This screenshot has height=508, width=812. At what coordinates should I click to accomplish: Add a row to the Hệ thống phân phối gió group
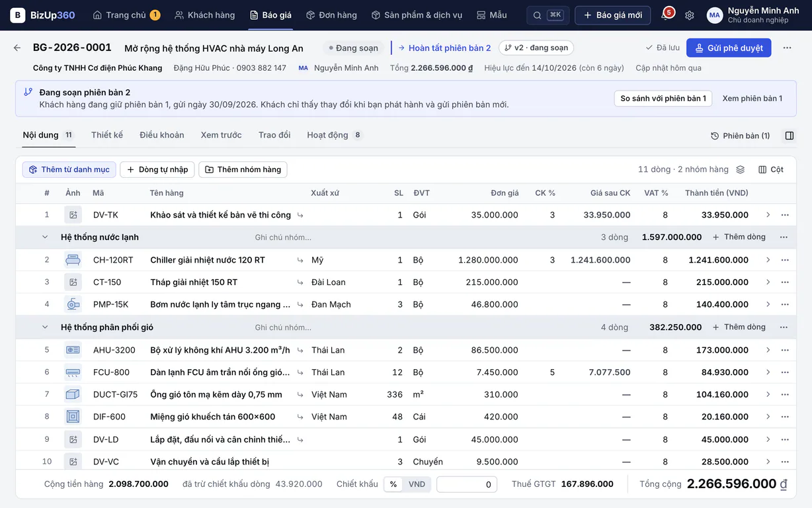click(739, 327)
